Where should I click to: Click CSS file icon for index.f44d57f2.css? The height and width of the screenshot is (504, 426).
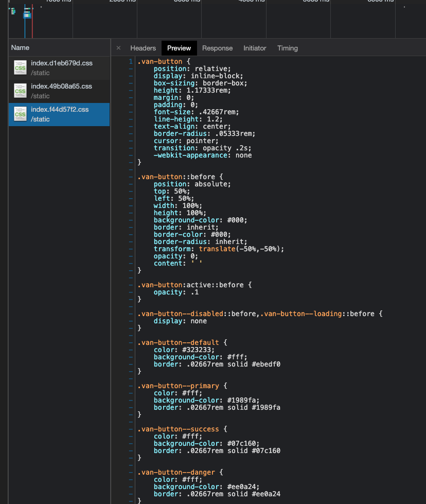click(x=20, y=114)
